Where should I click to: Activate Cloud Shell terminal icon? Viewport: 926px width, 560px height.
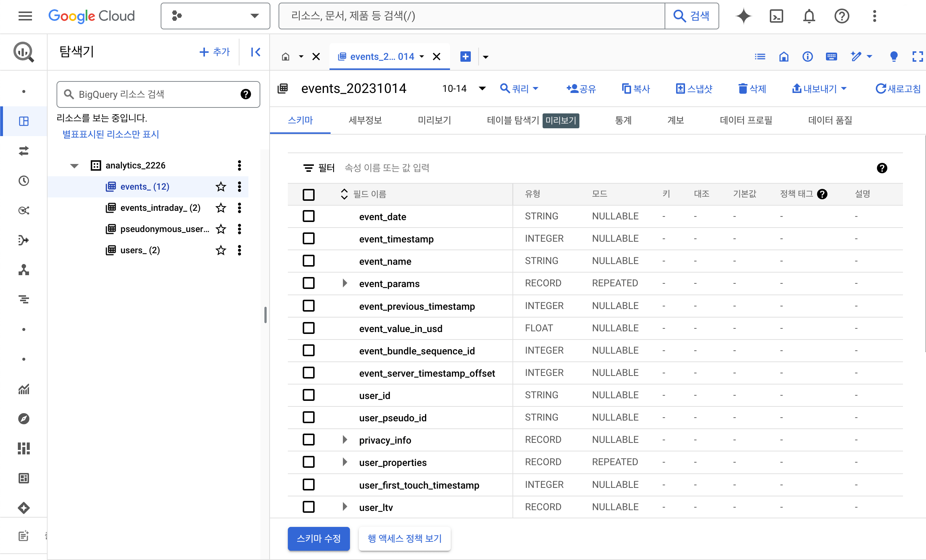click(x=776, y=16)
